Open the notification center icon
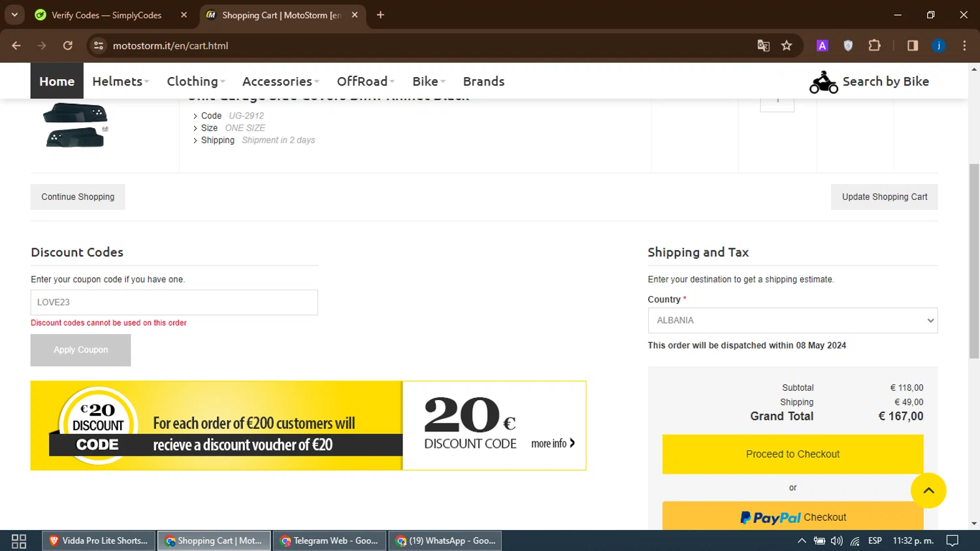Viewport: 980px width, 551px height. (x=953, y=541)
